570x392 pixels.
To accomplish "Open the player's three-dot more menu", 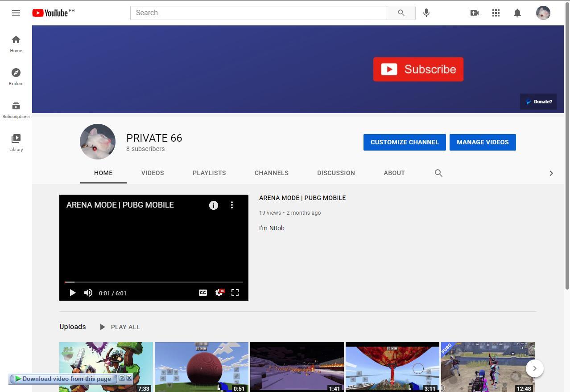I will tap(232, 205).
